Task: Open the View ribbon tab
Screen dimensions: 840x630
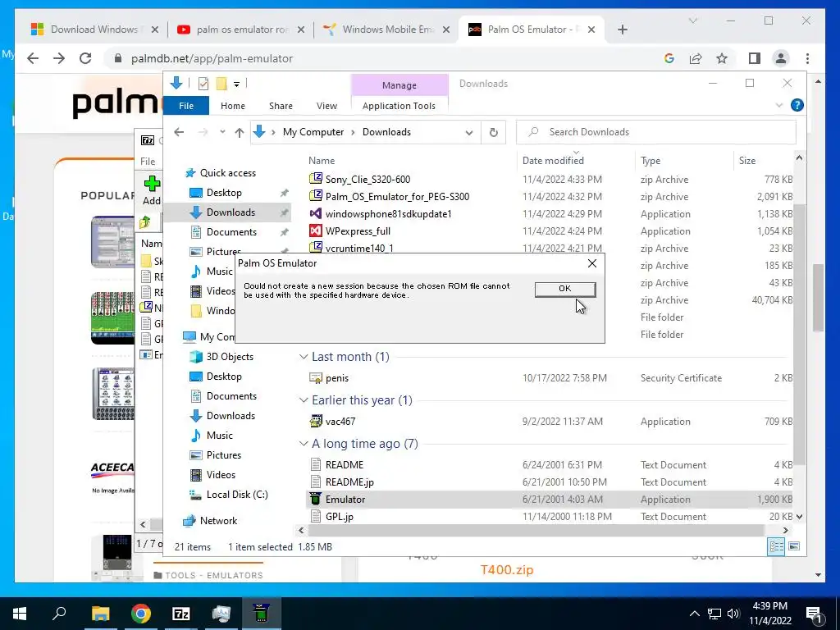Action: point(326,106)
